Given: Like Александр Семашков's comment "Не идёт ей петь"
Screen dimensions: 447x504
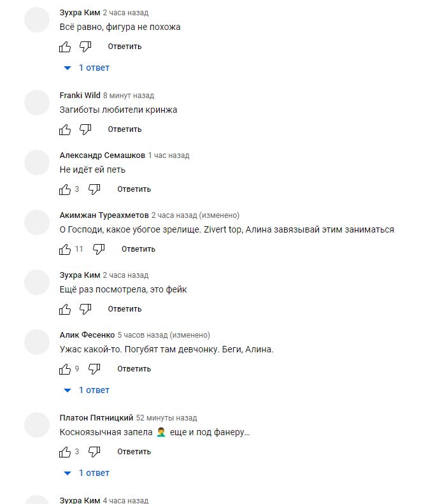Looking at the screenshot, I should tap(65, 189).
